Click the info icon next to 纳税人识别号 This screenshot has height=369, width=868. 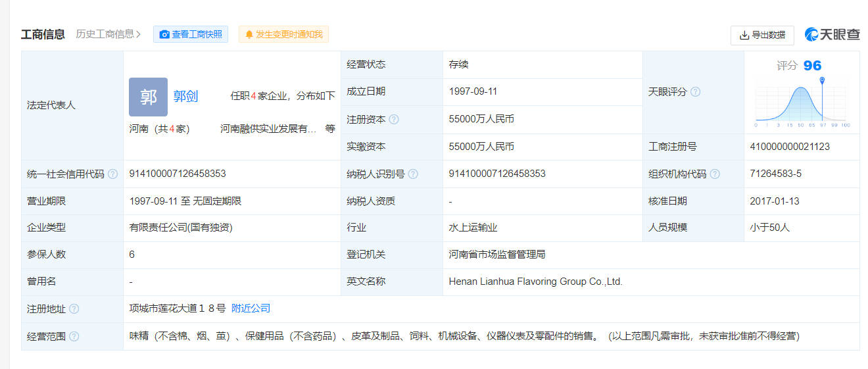[413, 174]
